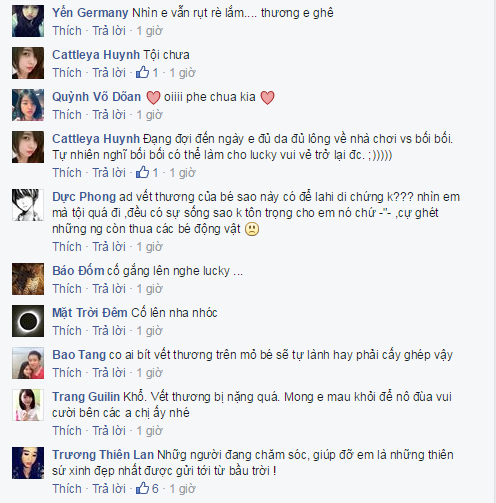Image resolution: width=496 pixels, height=503 pixels.
Task: Open Yến Germany's profile name link
Action: pos(90,13)
